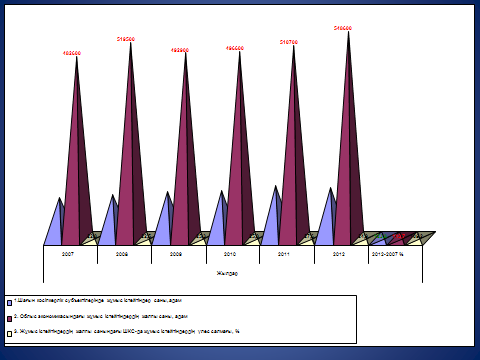Click the cream legend marker for series 3
Screen dimensions: 480x360
pyautogui.click(x=9, y=334)
